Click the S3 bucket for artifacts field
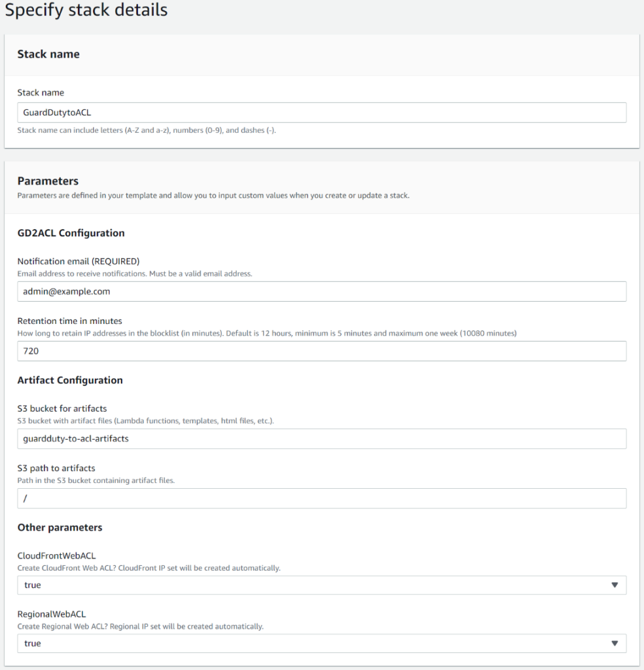The image size is (644, 670). [322, 438]
